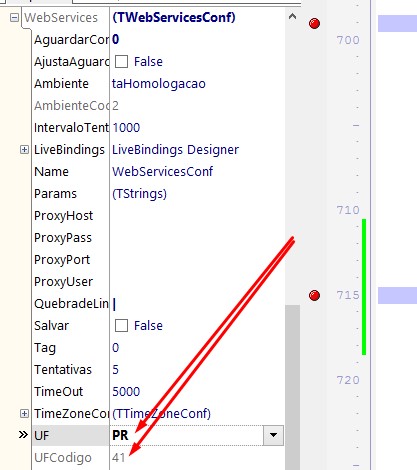Select the QuebradeLinha value field
The height and width of the screenshot is (470, 417).
(x=197, y=304)
